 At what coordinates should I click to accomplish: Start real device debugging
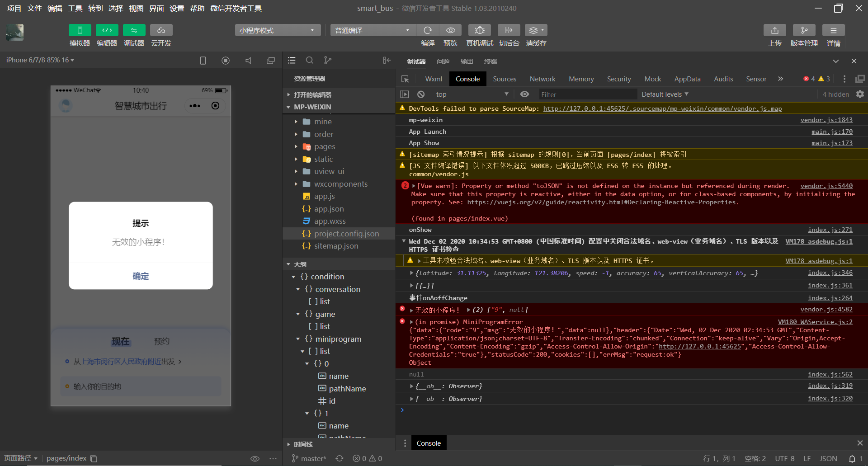(480, 30)
